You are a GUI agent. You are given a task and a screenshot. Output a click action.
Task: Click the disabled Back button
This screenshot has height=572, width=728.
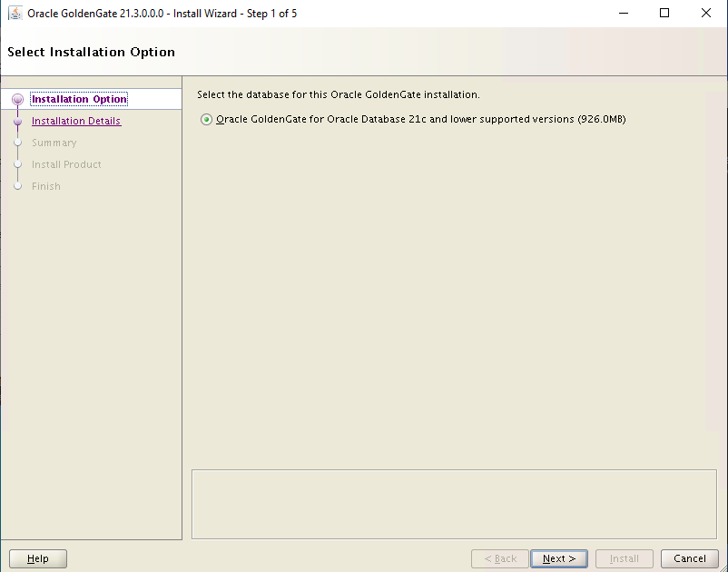(499, 558)
